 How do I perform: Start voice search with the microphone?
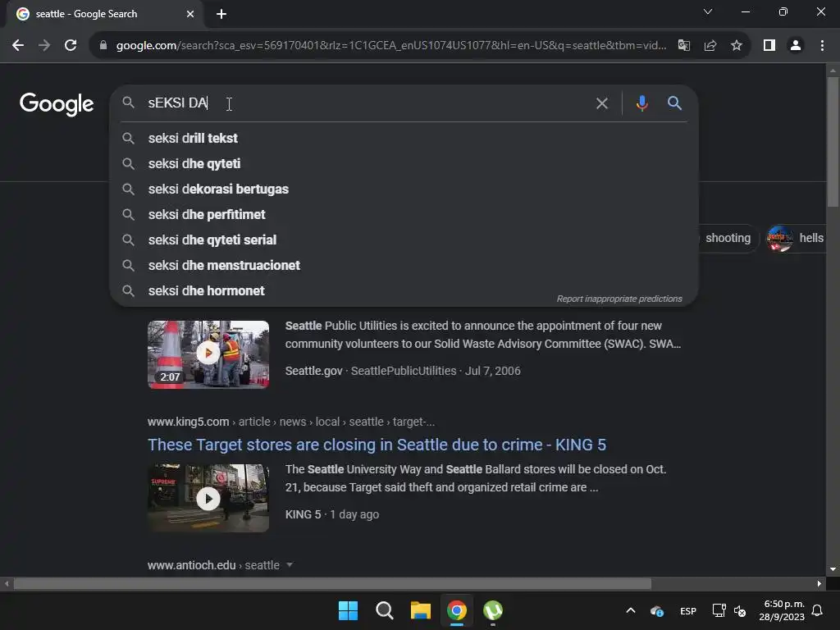[x=641, y=103]
